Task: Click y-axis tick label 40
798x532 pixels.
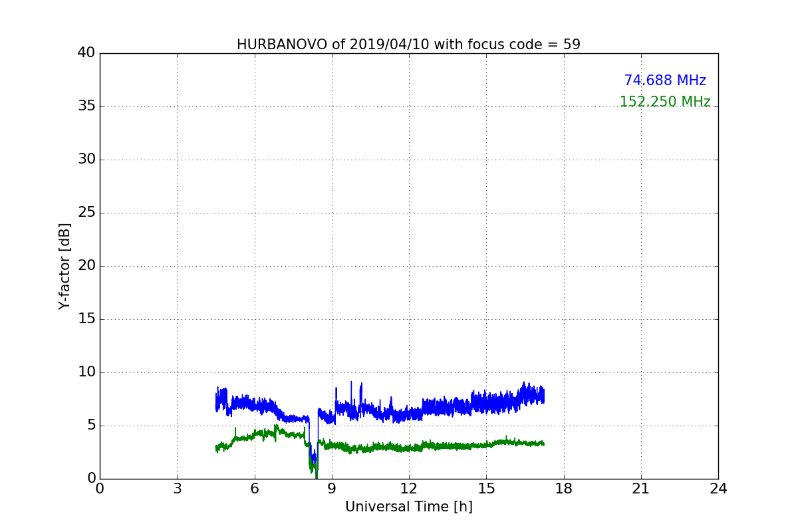Action: pyautogui.click(x=86, y=53)
